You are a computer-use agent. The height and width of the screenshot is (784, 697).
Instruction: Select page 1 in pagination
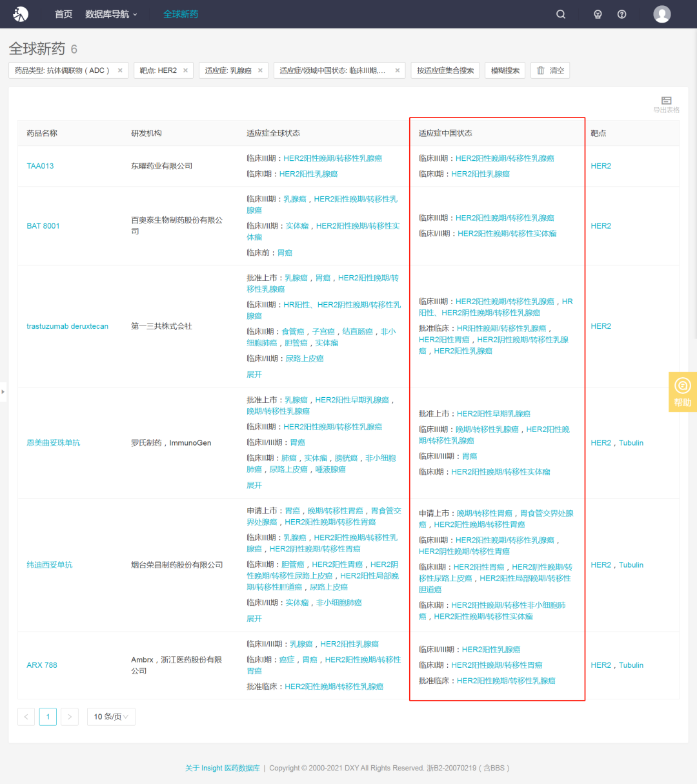[x=48, y=717]
